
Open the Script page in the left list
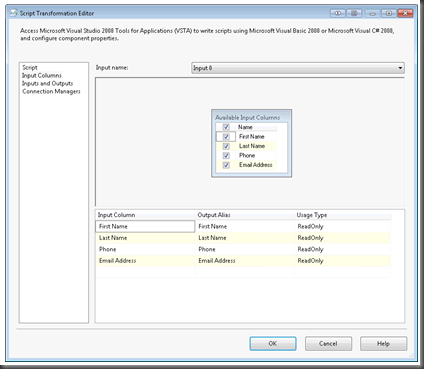30,67
